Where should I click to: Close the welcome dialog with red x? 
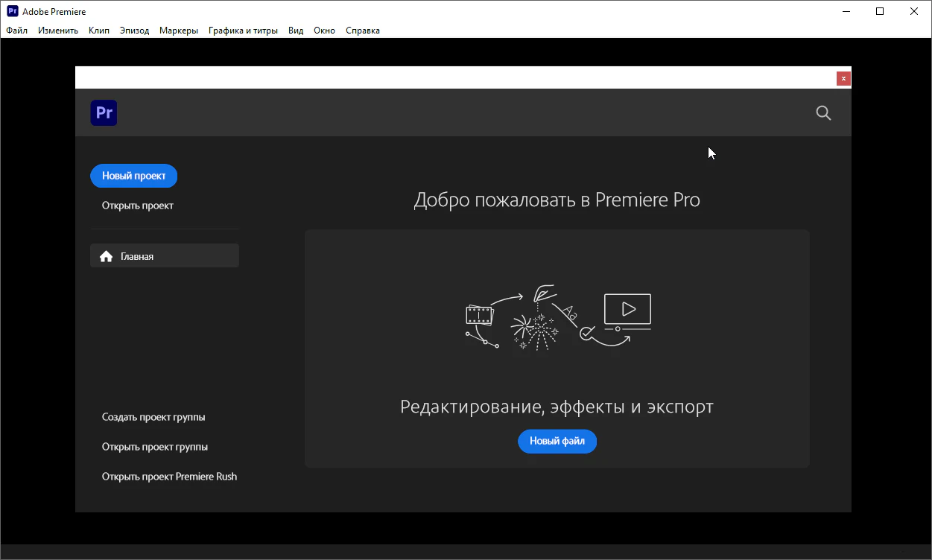[843, 78]
